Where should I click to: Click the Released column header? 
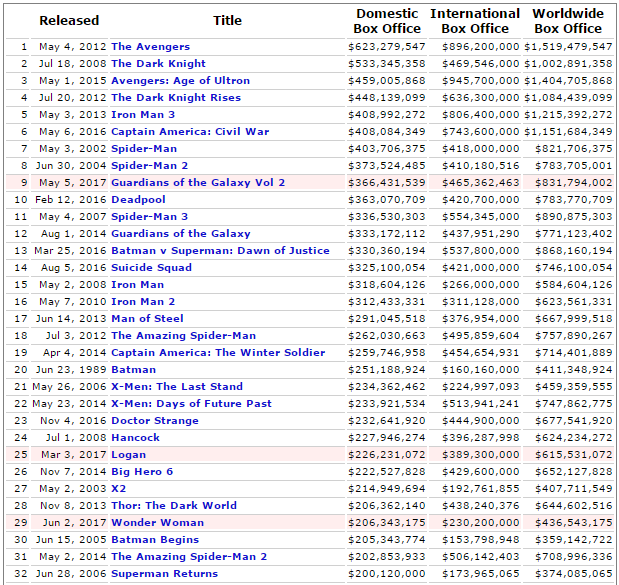click(69, 21)
